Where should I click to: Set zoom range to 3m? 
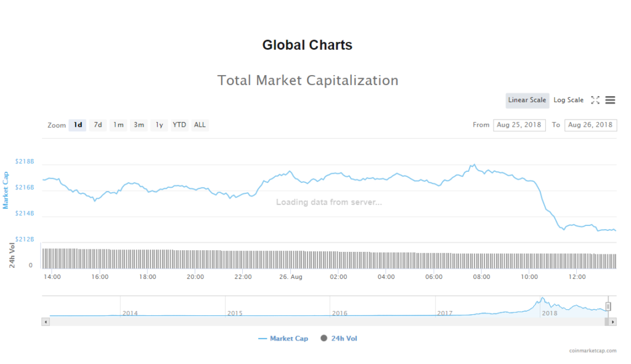coord(139,125)
